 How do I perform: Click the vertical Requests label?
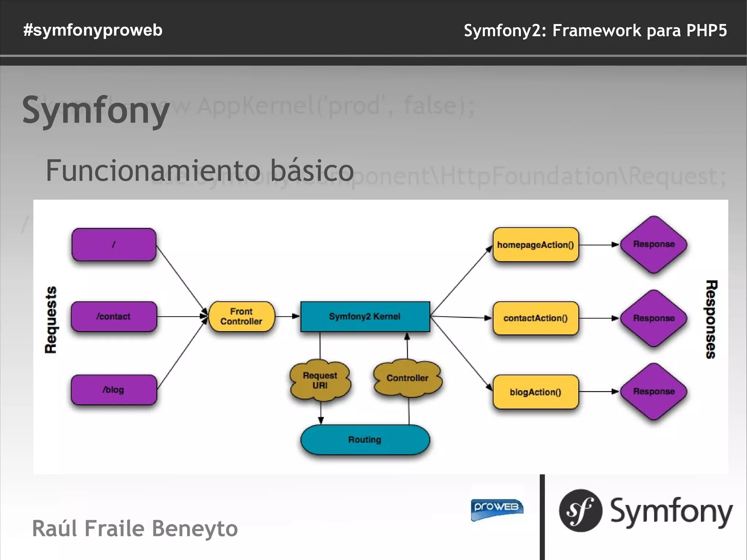pos(51,320)
